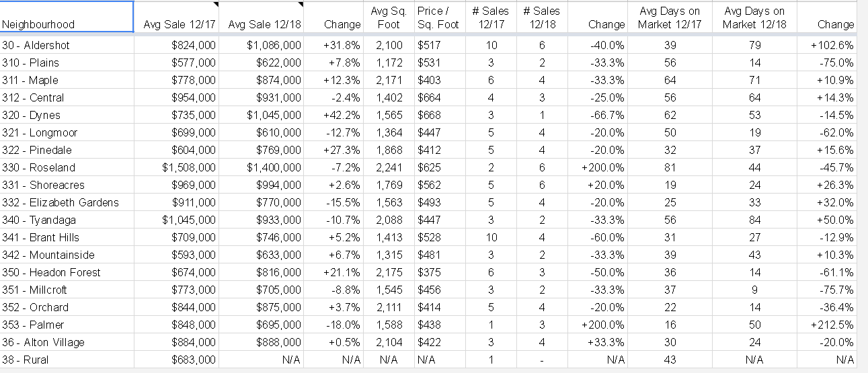
Task: Open comment marker on Avg Sale 12/17 header
Action: (x=216, y=4)
